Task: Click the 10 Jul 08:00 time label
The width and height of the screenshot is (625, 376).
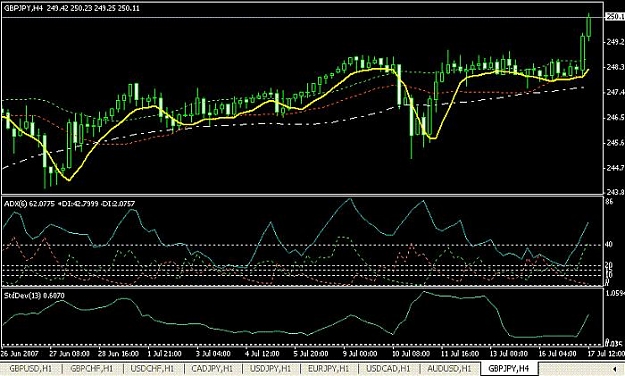Action: click(411, 353)
